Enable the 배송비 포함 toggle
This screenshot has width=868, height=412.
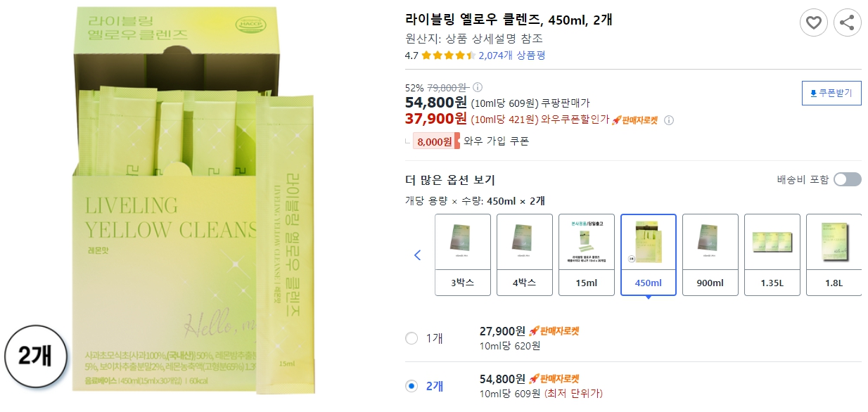(x=847, y=179)
